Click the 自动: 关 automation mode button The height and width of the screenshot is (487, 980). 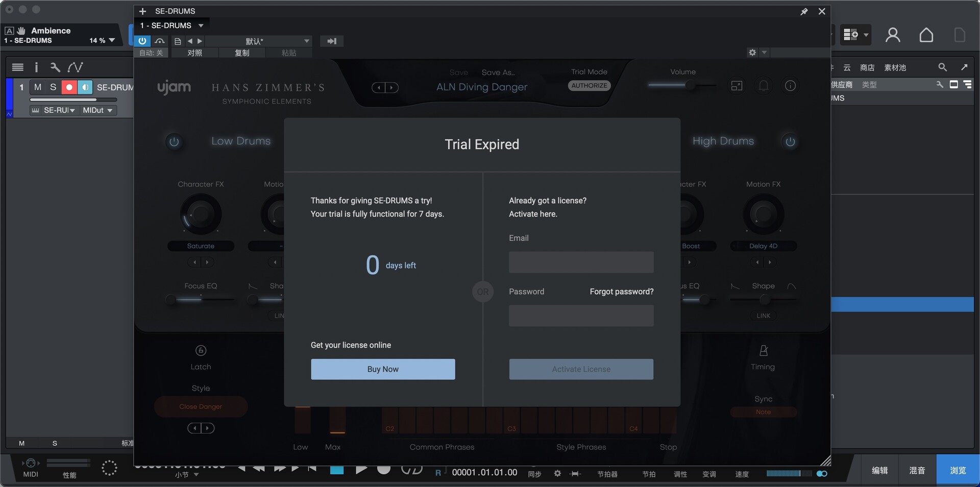(151, 53)
